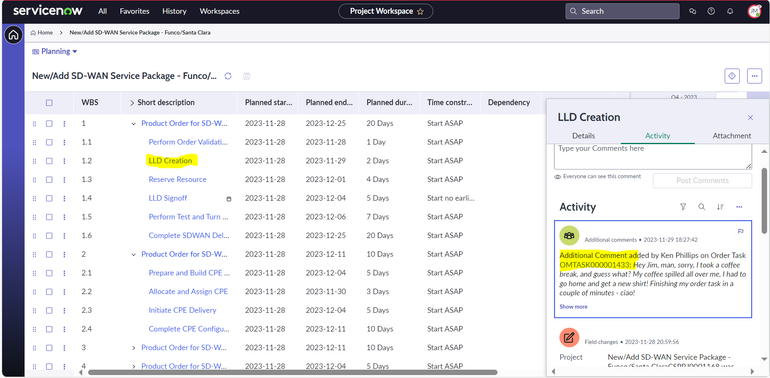Expand WBS 4 Product Order row
Viewport: 770px width, 378px height.
(133, 366)
